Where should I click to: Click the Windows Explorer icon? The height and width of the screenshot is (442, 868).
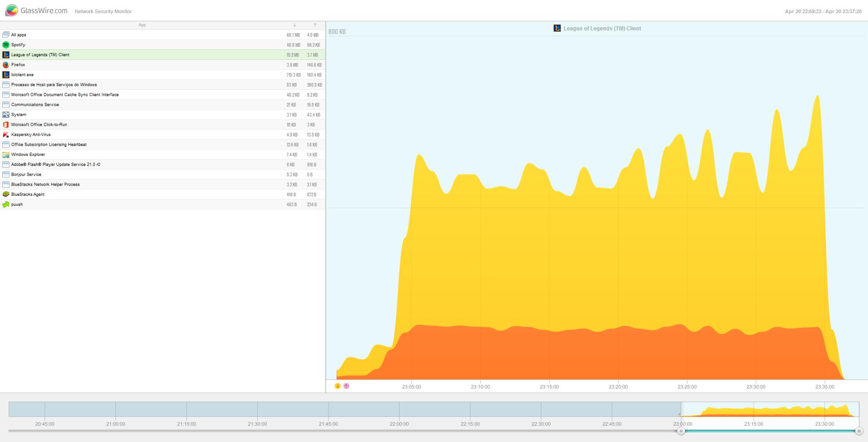(x=6, y=155)
